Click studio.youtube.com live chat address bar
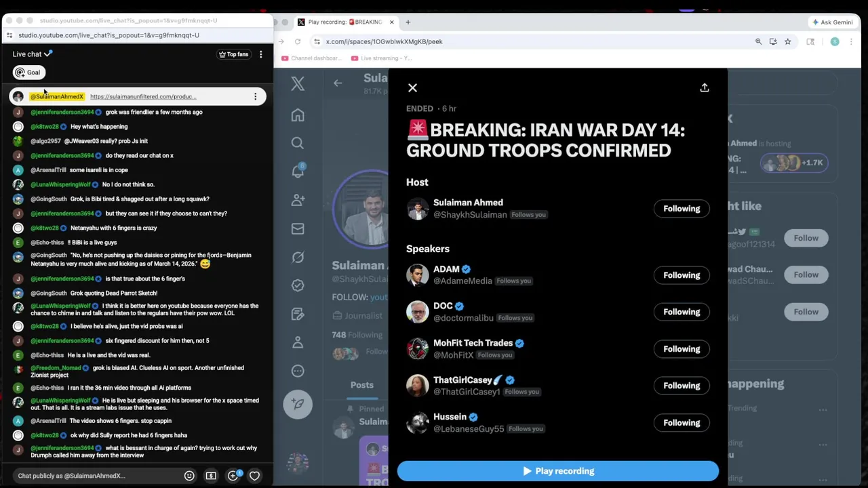The height and width of the screenshot is (488, 868). tap(108, 35)
